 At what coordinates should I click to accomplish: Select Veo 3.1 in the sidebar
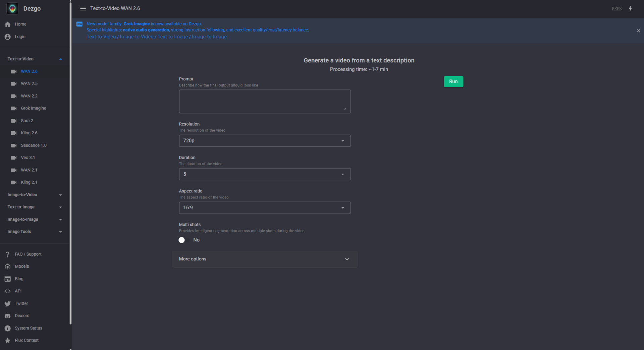click(28, 158)
